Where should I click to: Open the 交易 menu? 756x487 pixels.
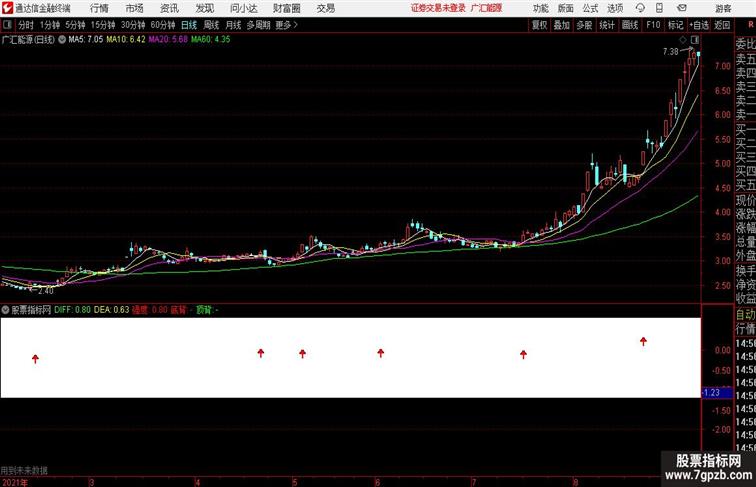pos(325,8)
